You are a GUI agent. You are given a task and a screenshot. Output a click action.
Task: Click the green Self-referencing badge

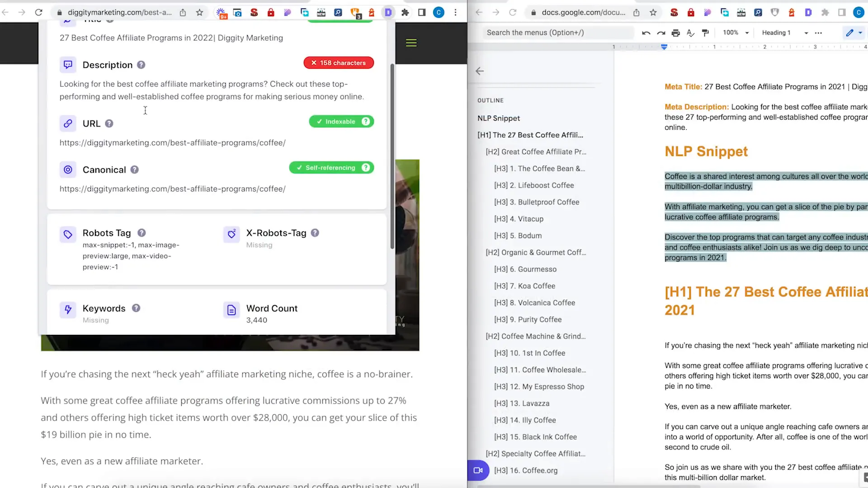[331, 168]
